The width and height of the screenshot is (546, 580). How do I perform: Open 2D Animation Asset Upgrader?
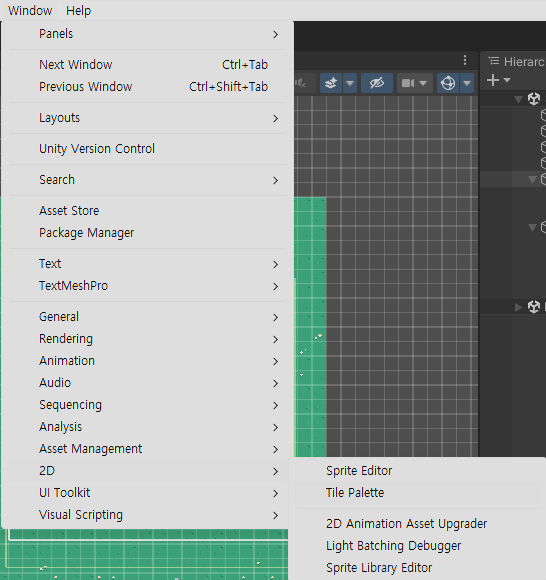[417, 524]
